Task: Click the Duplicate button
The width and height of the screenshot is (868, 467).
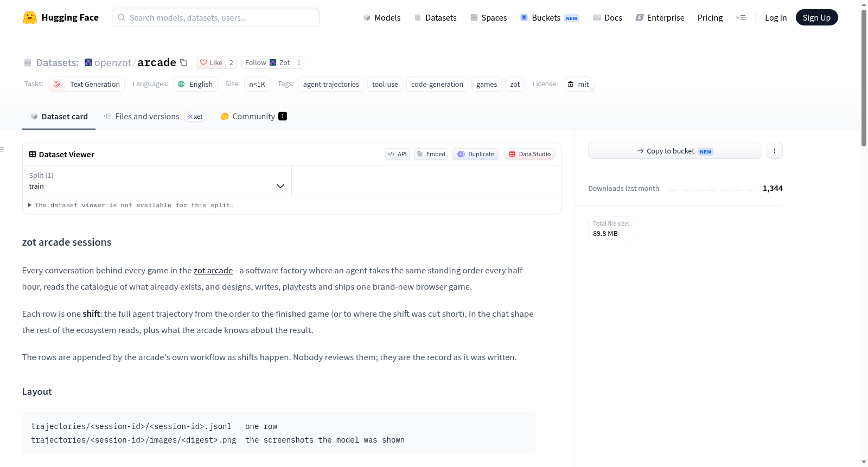Action: (476, 154)
